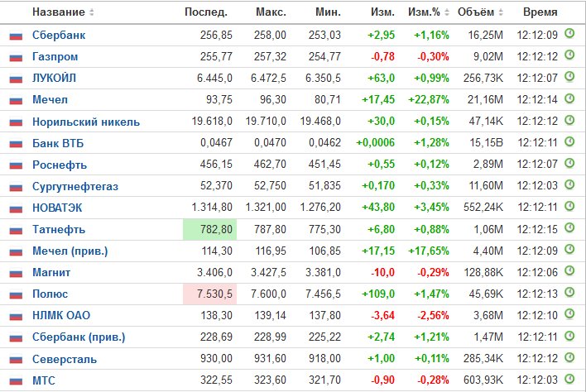Click the clock icon in the Роснефть row
The image size is (586, 392).
pos(569,163)
